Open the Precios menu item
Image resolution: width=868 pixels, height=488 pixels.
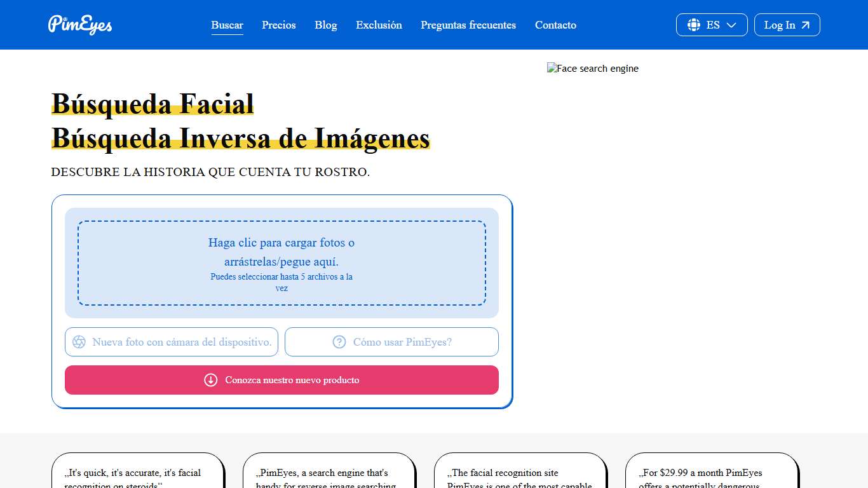pyautogui.click(x=278, y=25)
